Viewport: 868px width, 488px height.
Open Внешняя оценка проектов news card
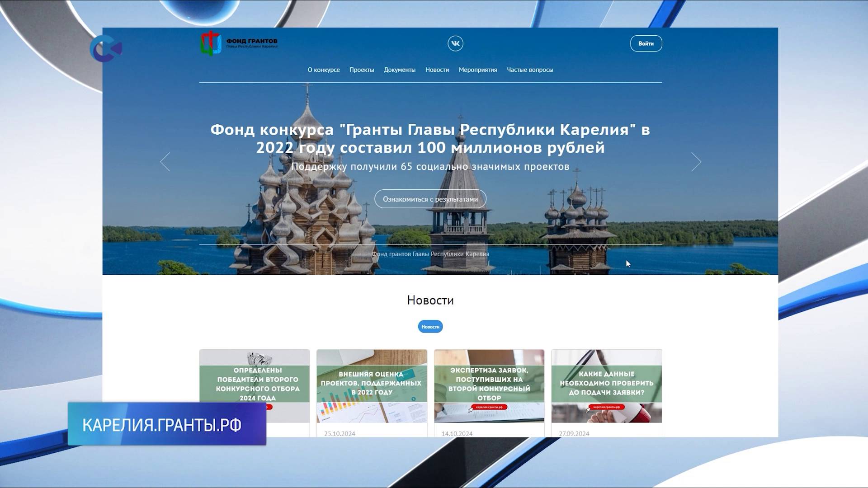[372, 384]
